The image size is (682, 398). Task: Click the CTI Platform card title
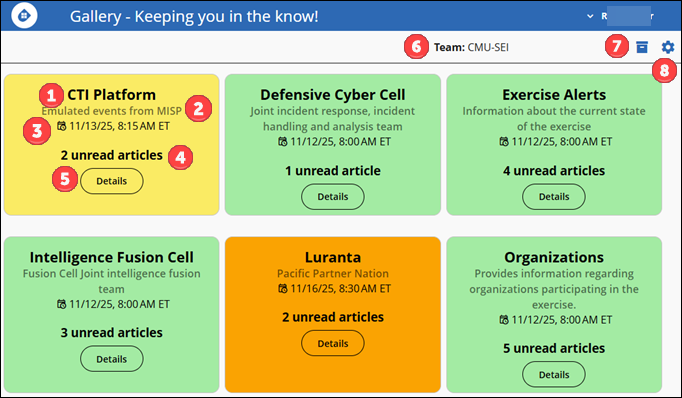(111, 95)
